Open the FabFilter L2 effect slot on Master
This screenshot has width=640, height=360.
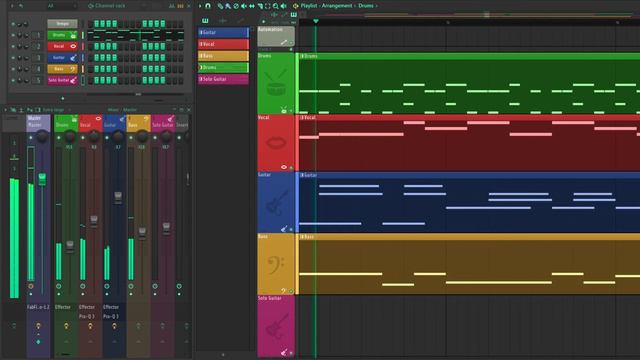click(x=38, y=307)
